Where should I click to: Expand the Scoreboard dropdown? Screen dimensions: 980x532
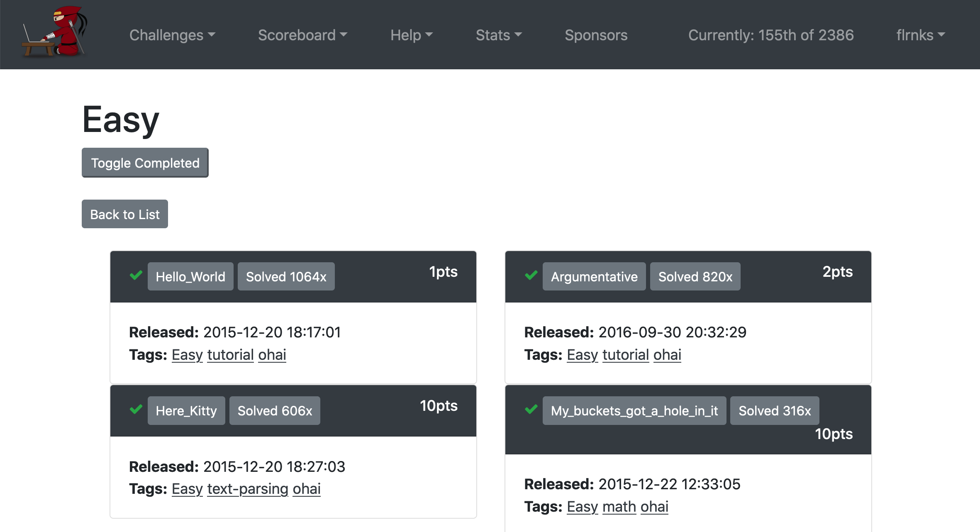pyautogui.click(x=302, y=35)
